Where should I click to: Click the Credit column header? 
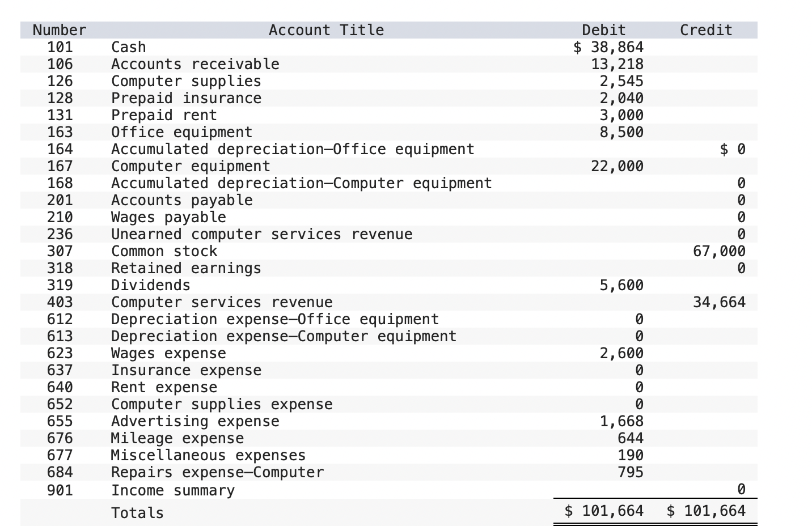(x=706, y=30)
